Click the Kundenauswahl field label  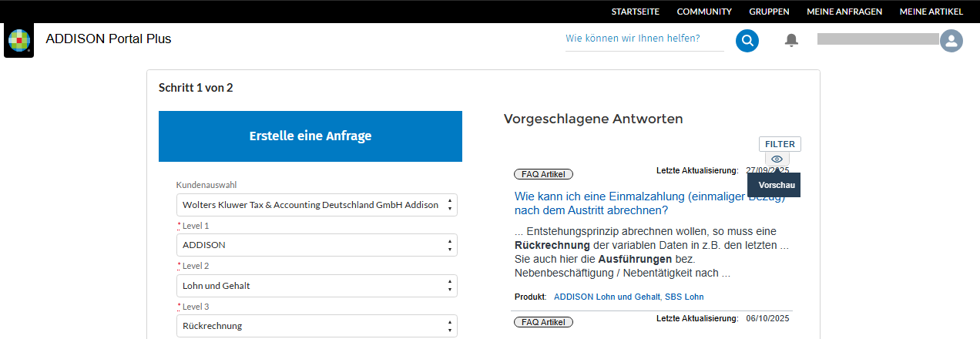[206, 185]
